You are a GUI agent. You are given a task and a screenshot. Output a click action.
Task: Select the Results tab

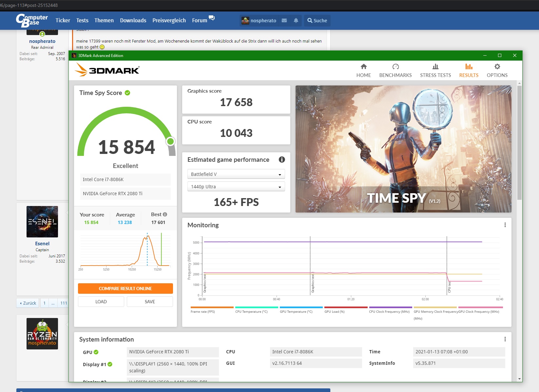(469, 70)
